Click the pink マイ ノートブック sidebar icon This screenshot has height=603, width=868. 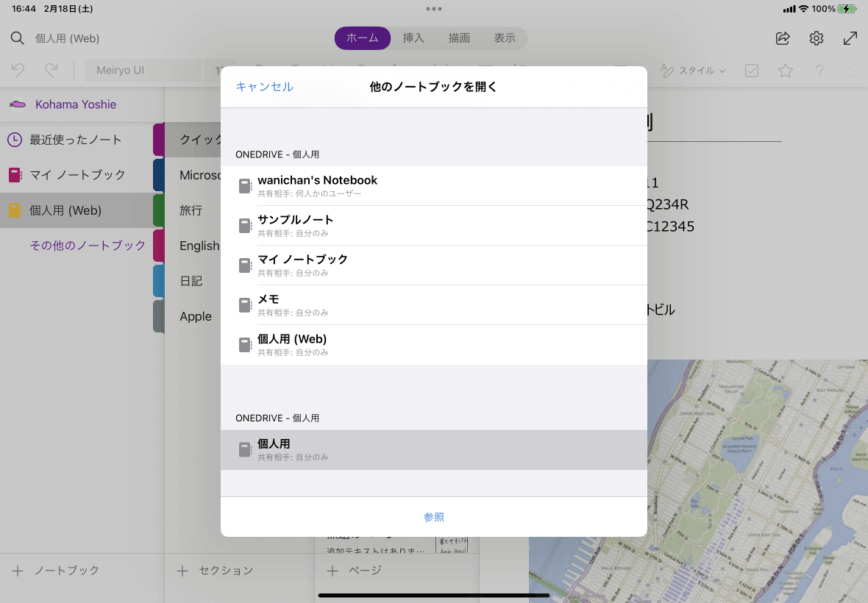coord(15,175)
